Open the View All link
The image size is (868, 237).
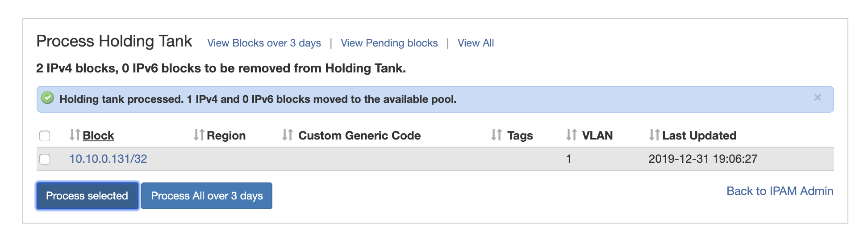(476, 43)
